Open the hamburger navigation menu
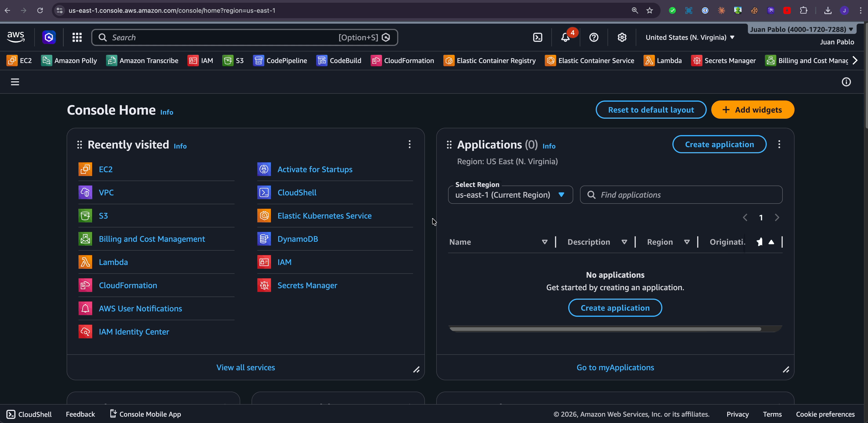This screenshot has height=423, width=868. tap(15, 81)
